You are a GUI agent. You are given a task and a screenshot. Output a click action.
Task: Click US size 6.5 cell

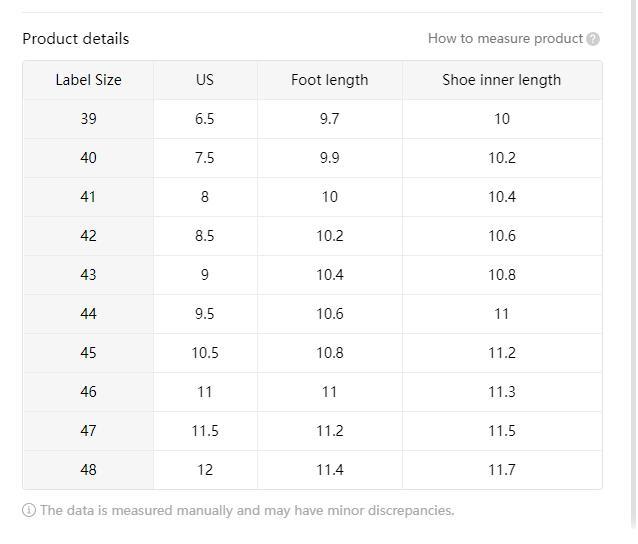click(205, 119)
